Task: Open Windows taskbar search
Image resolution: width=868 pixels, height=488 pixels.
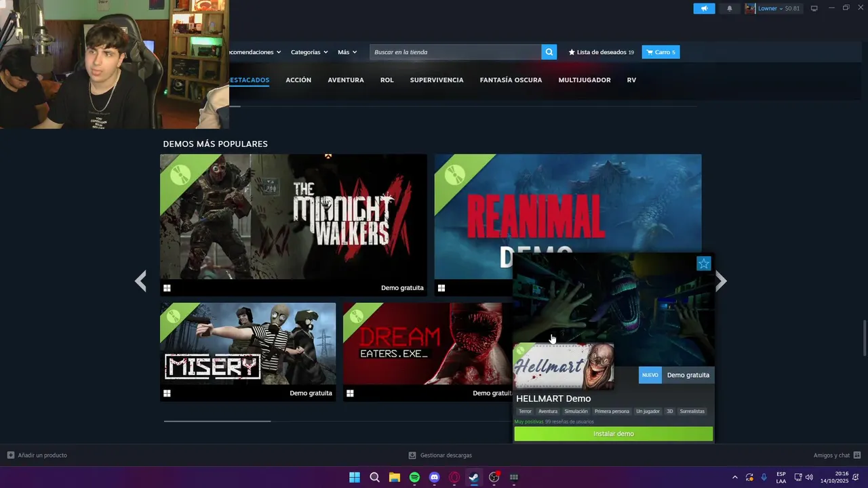Action: [374, 477]
